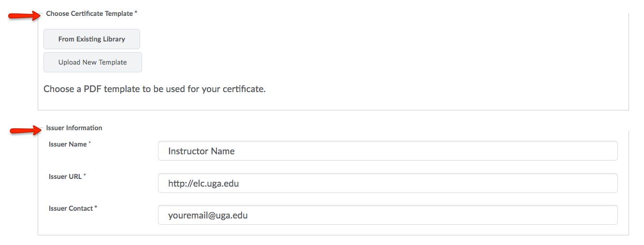This screenshot has height=245, width=644.
Task: Click the word Library on the first button
Action: click(114, 39)
